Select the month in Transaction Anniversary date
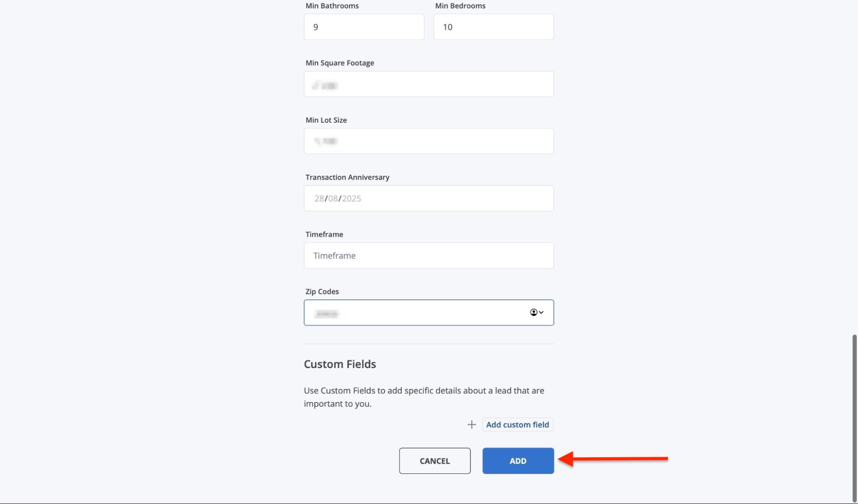 (333, 199)
